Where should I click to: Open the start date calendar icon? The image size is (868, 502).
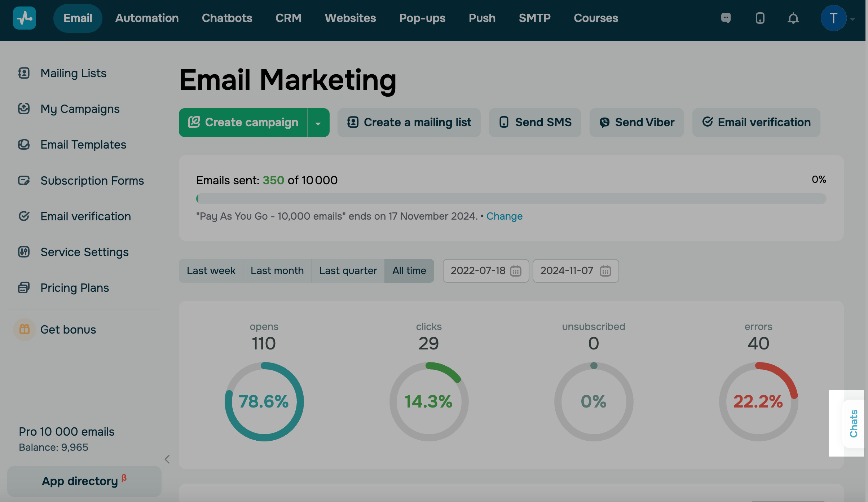point(516,271)
